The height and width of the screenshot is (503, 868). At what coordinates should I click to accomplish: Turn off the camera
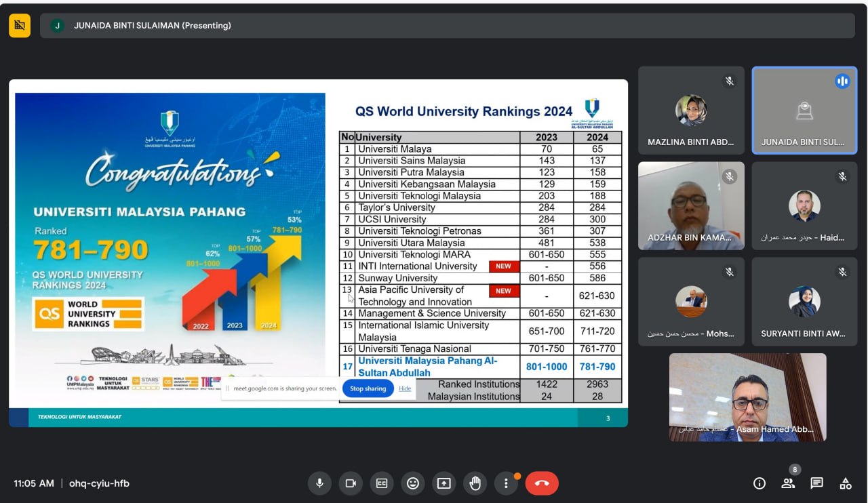351,483
